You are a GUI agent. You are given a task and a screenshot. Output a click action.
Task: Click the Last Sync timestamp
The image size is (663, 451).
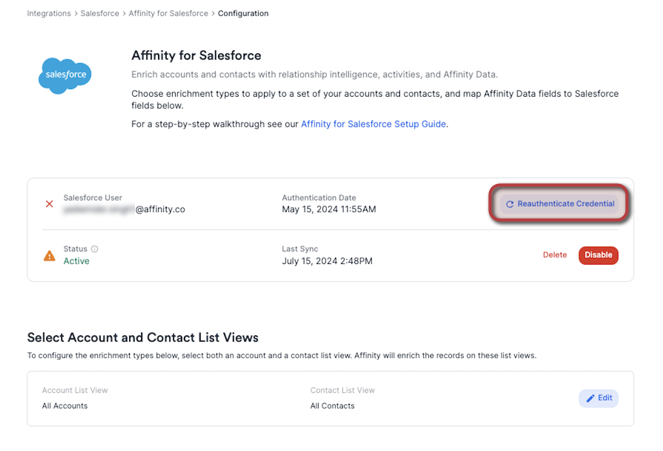[327, 261]
